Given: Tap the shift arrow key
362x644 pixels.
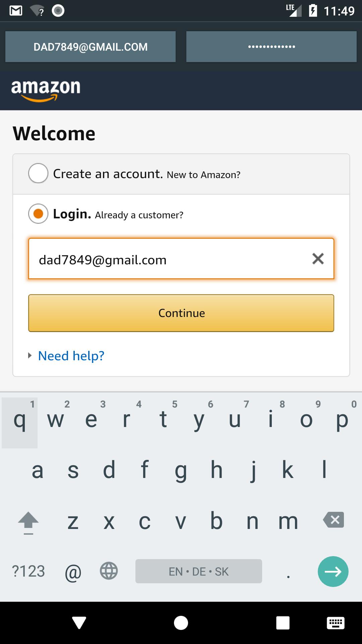Looking at the screenshot, I should point(28,522).
